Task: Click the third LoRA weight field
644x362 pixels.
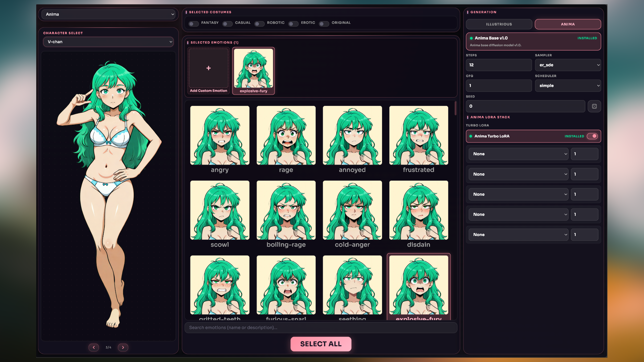Action: (584, 194)
